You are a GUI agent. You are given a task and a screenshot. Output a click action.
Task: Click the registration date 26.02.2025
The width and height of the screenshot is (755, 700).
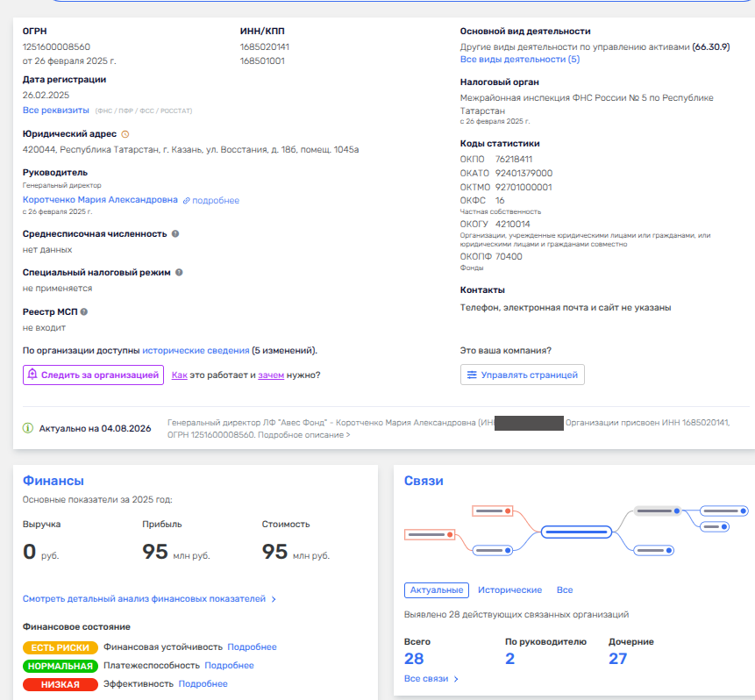coord(46,95)
